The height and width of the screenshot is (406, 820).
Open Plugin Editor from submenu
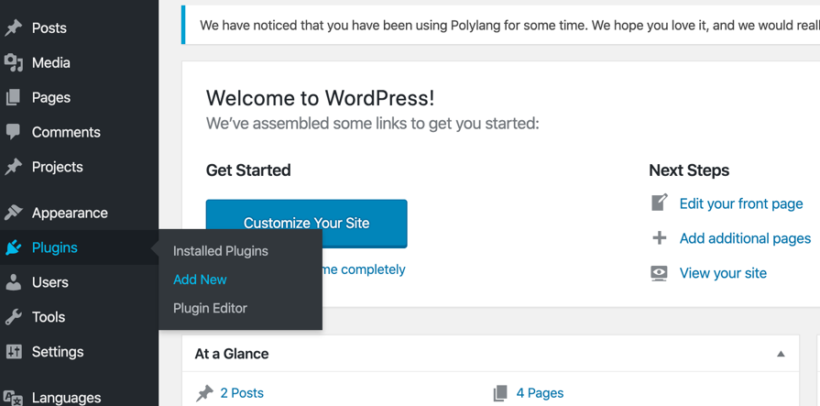click(x=210, y=308)
